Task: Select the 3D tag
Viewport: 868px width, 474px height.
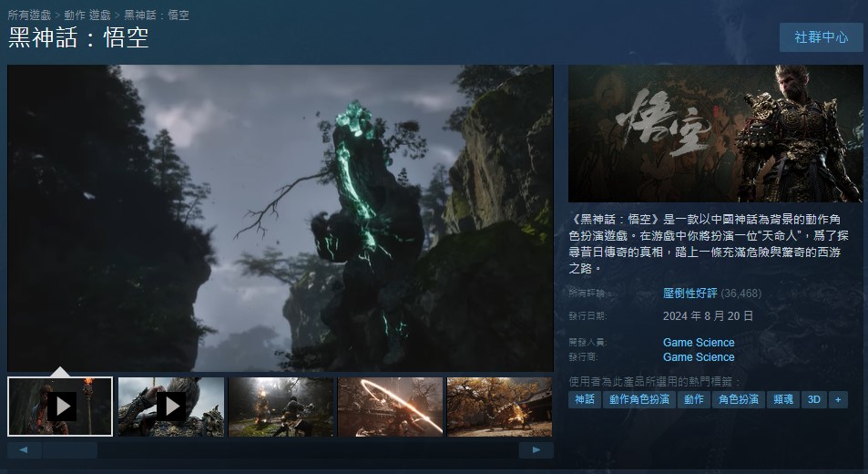Action: [x=813, y=399]
